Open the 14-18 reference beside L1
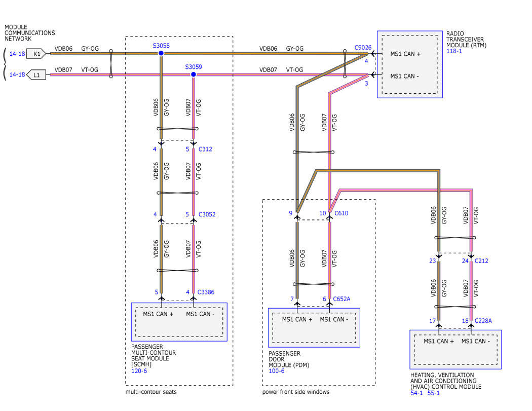Screen dimensions: 532x411 pyautogui.click(x=17, y=74)
